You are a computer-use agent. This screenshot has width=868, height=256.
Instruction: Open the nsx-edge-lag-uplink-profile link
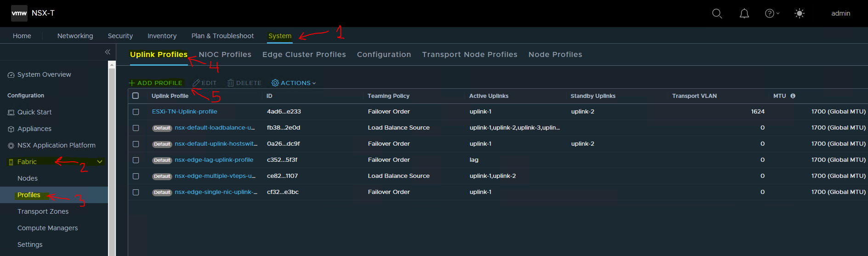point(214,160)
